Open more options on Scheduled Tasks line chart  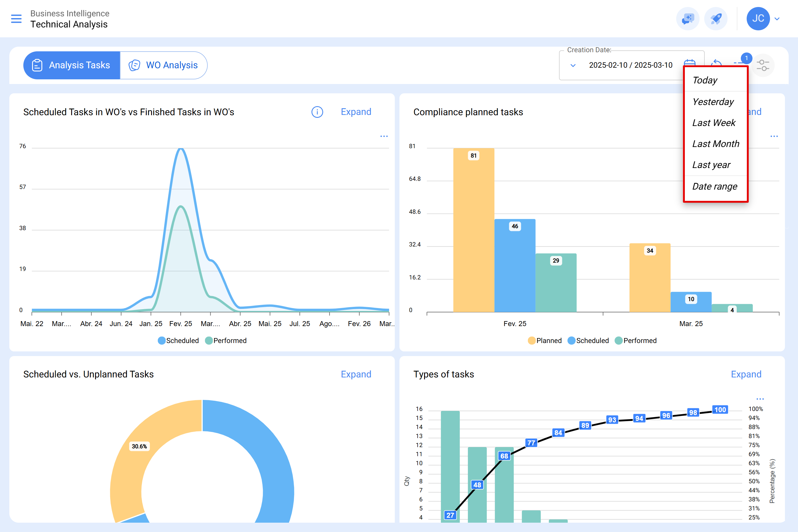click(x=384, y=136)
